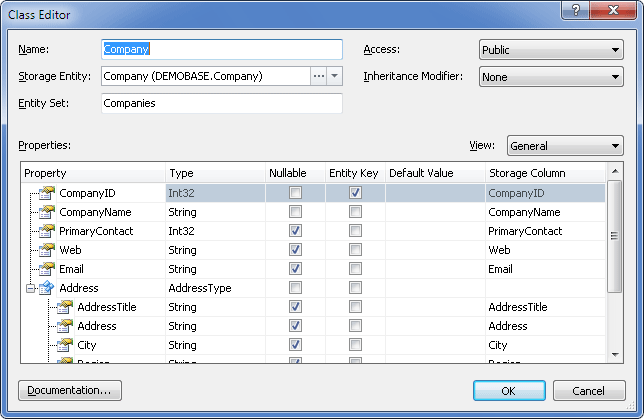Enable Entity Key for Email
Image resolution: width=644 pixels, height=419 pixels.
[355, 269]
